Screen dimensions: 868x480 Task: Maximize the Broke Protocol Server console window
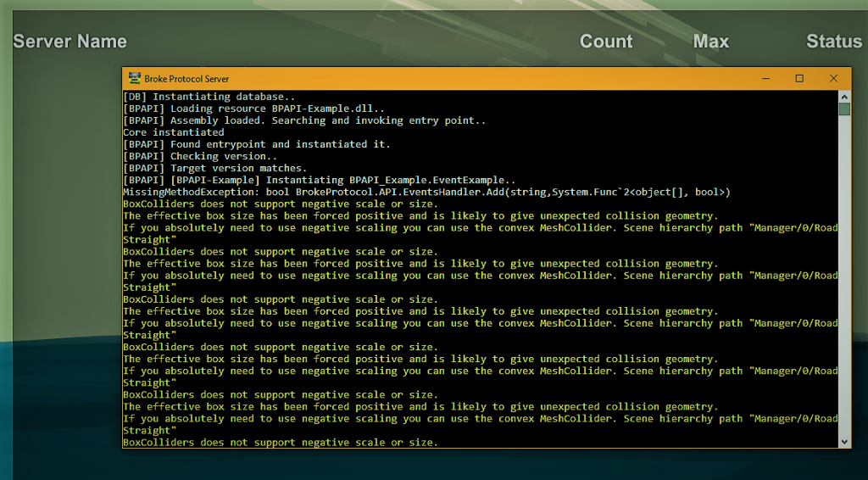click(x=799, y=79)
